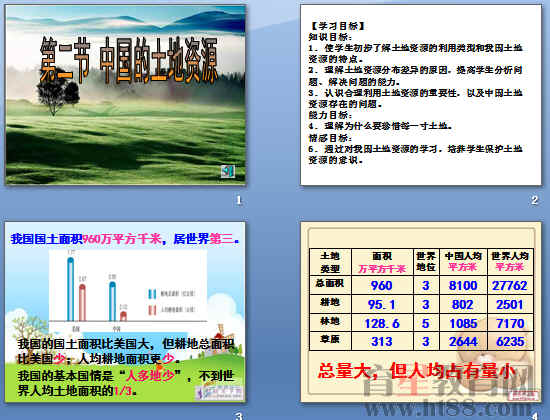The width and height of the screenshot is (550, 420).
Task: Click the 土地类型 table header cell
Action: click(330, 262)
